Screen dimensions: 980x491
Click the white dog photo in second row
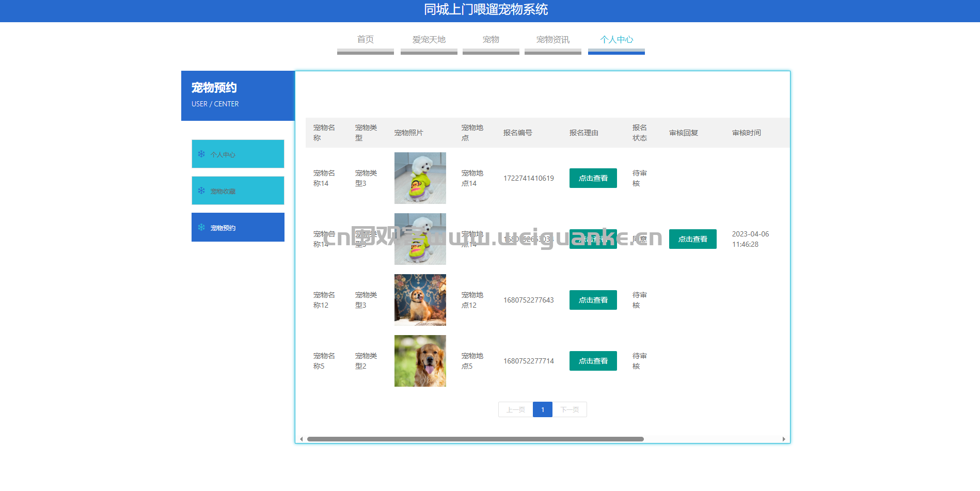420,239
